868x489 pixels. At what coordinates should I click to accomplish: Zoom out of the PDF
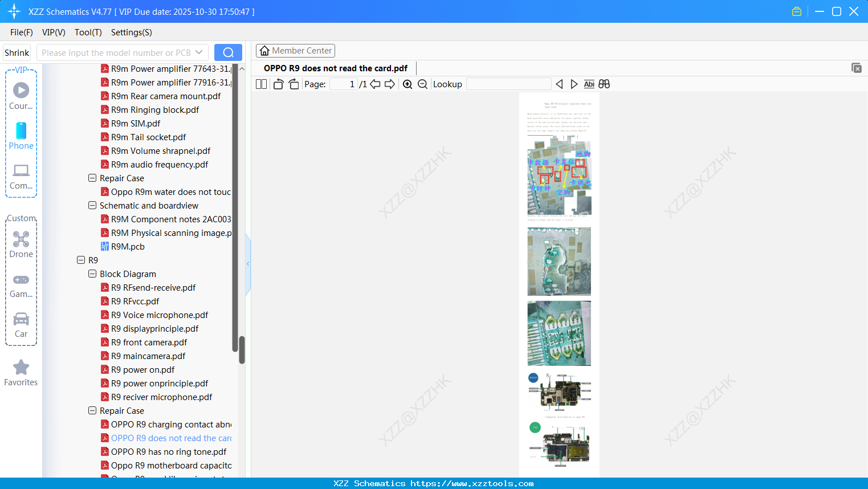coord(422,84)
